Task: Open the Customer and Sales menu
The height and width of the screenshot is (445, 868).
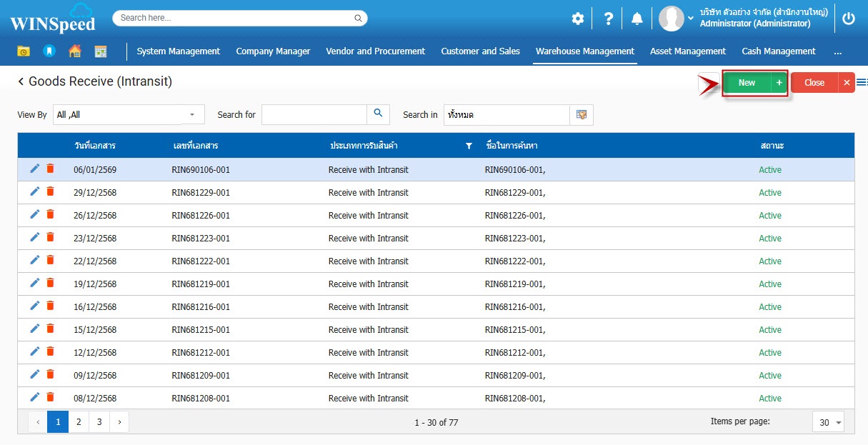Action: [480, 51]
